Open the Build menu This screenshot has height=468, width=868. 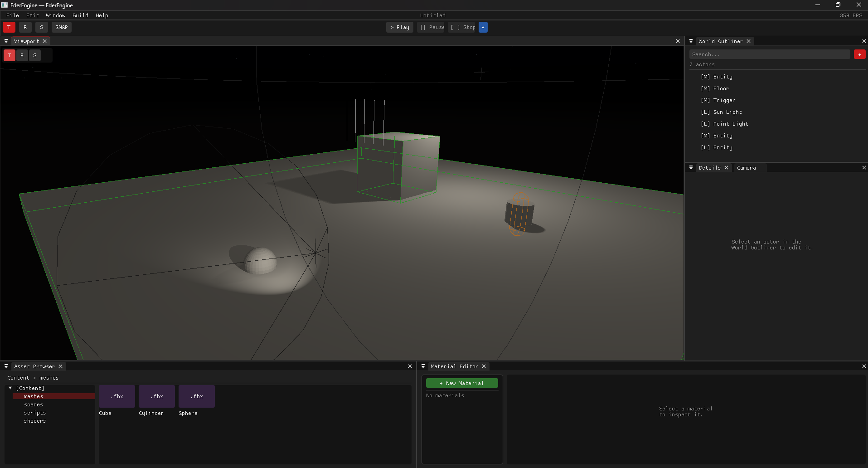81,15
